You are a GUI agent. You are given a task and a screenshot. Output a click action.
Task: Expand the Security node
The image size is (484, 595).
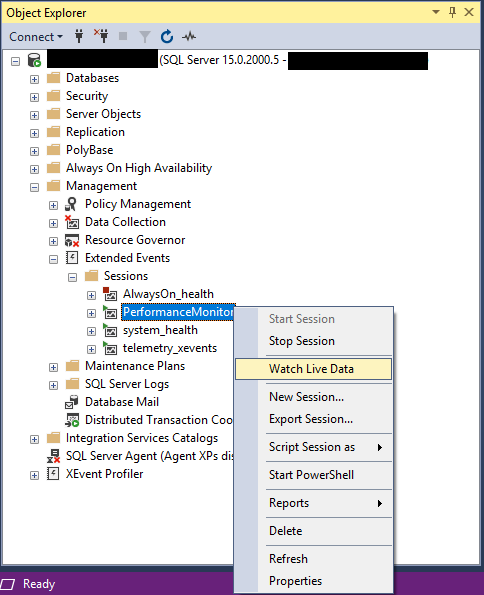[35, 97]
